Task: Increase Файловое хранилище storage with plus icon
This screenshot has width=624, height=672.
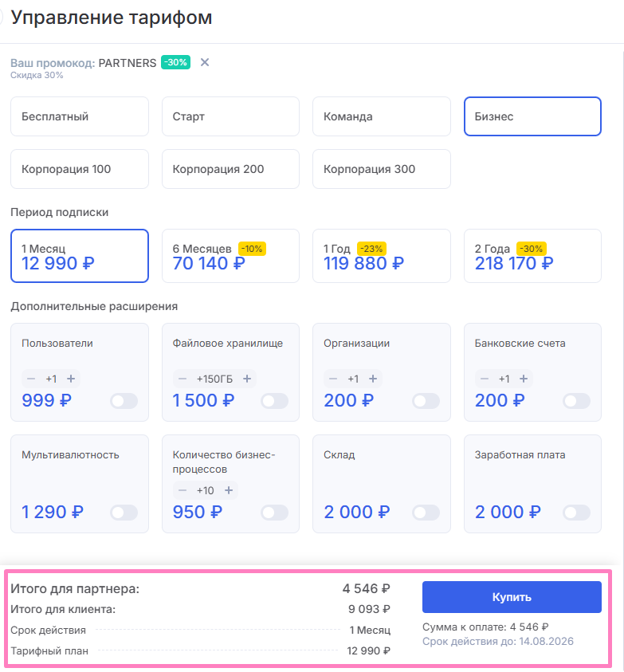Action: (247, 379)
